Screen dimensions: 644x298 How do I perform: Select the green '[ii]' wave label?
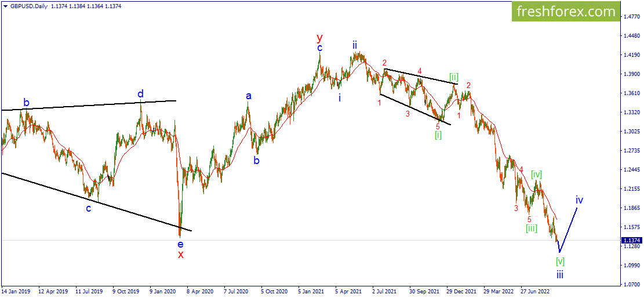coord(454,77)
